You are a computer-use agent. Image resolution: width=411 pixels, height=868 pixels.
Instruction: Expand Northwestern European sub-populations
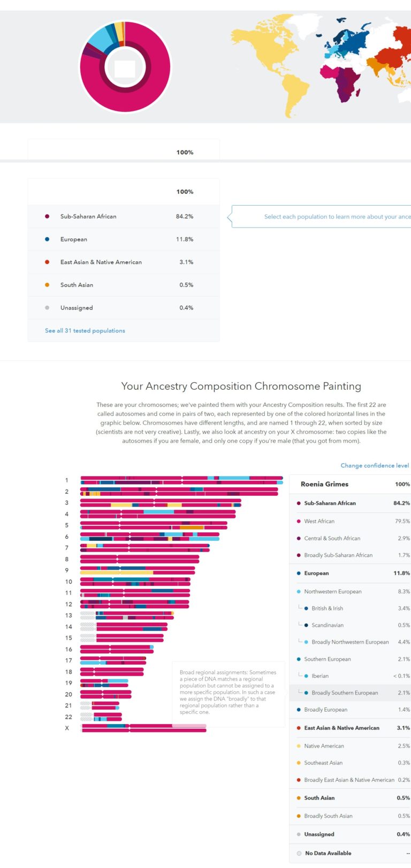click(x=332, y=591)
